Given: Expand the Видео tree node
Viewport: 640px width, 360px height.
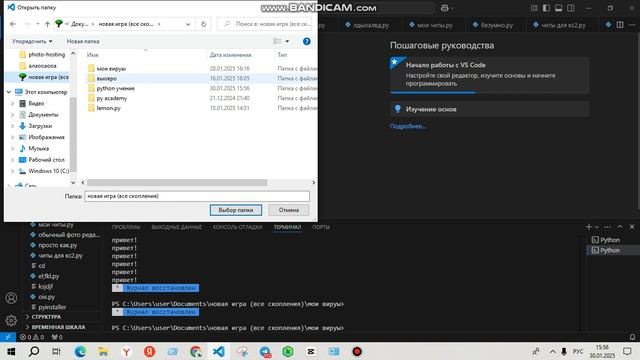Looking at the screenshot, I should click(x=12, y=104).
